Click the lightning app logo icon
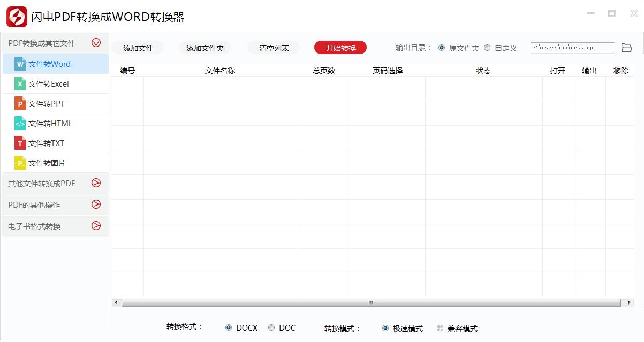Viewport: 644px width, 342px height. click(x=16, y=16)
